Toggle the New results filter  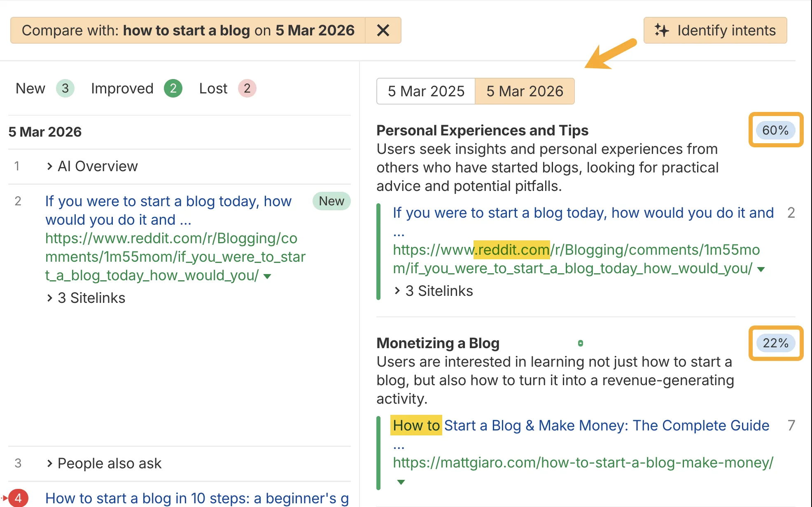pos(30,88)
